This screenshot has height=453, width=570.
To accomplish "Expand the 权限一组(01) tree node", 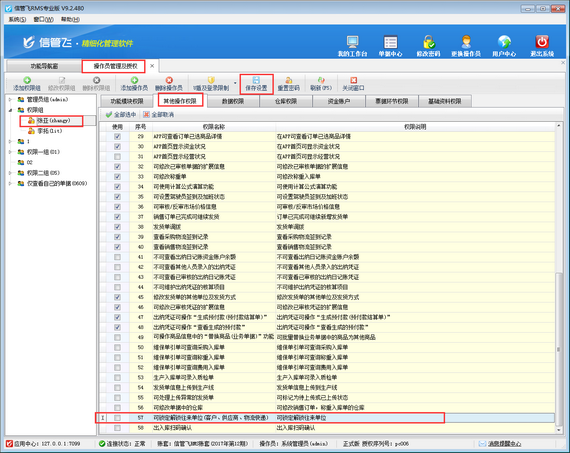I will click(x=11, y=152).
